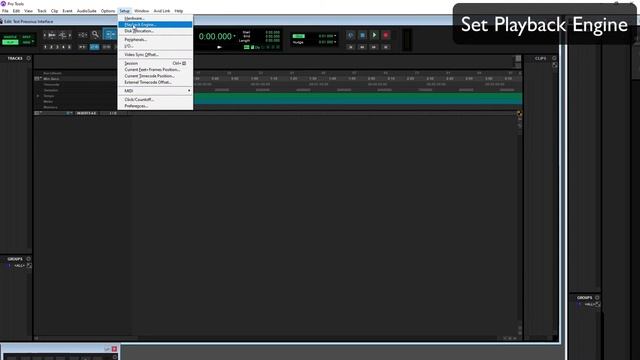This screenshot has width=640, height=360.
Task: Click the main counter 0:00.000 display
Action: click(x=215, y=36)
